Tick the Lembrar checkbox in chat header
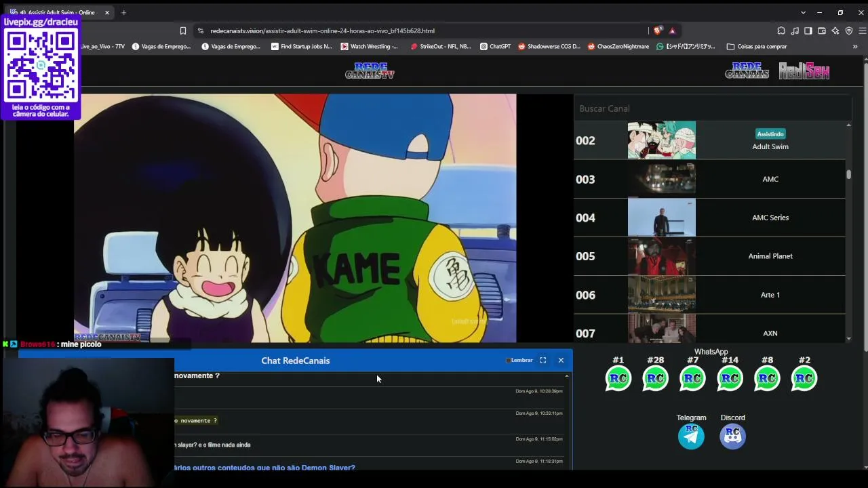 click(509, 361)
